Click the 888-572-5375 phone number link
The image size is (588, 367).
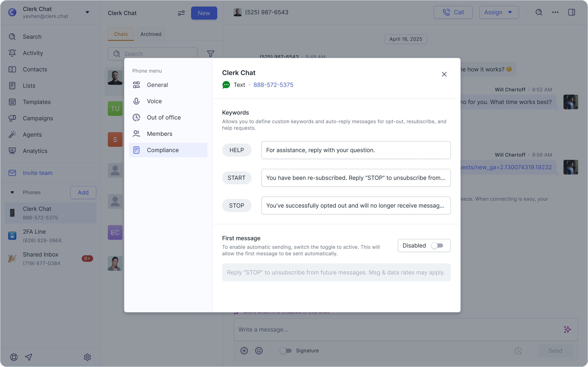(273, 85)
